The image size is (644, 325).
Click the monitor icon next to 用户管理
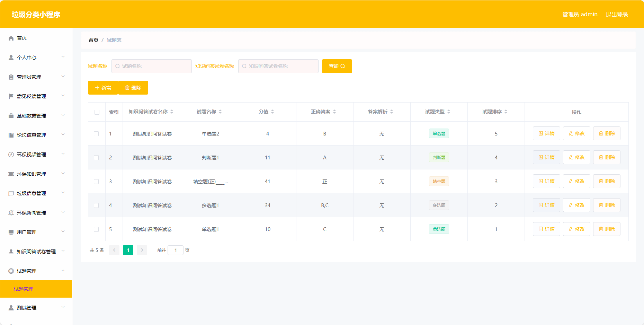click(x=11, y=232)
